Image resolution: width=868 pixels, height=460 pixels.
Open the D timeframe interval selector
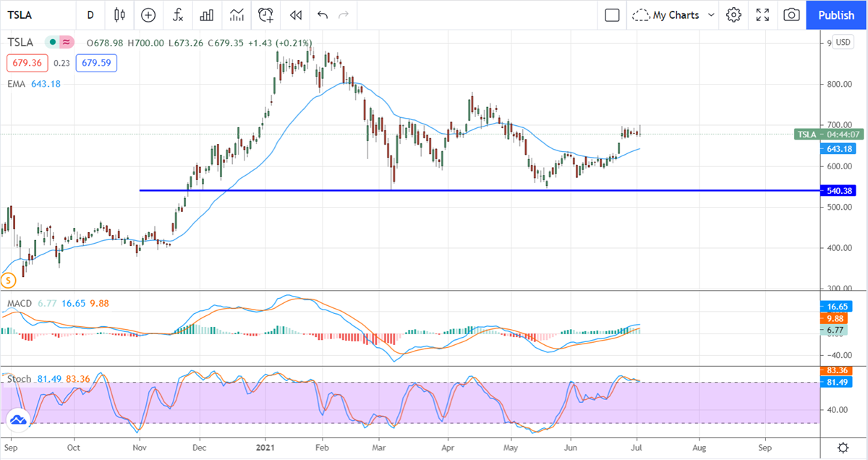point(90,14)
